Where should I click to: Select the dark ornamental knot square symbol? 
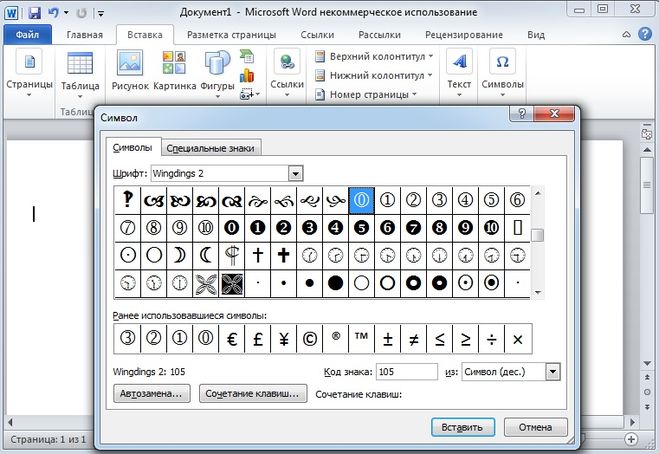pyautogui.click(x=232, y=283)
